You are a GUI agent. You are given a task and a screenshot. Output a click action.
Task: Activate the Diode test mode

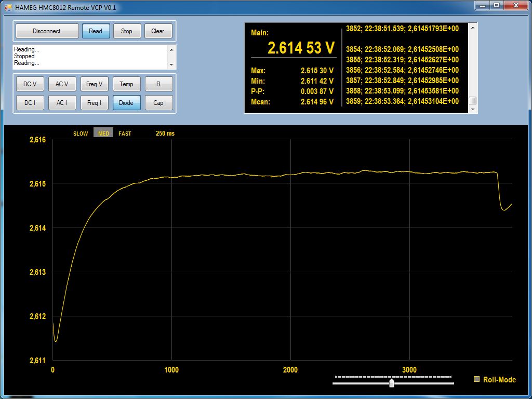[x=126, y=102]
